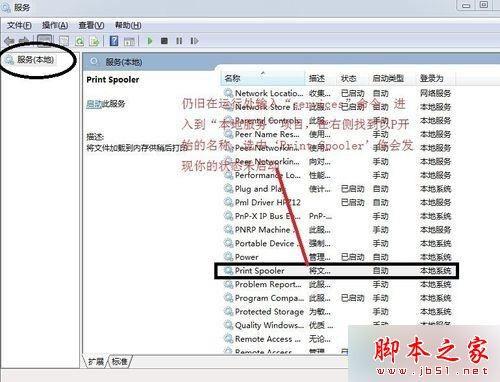This screenshot has width=500, height=382.
Task: Sort by the 描述 column header
Action: pos(321,78)
